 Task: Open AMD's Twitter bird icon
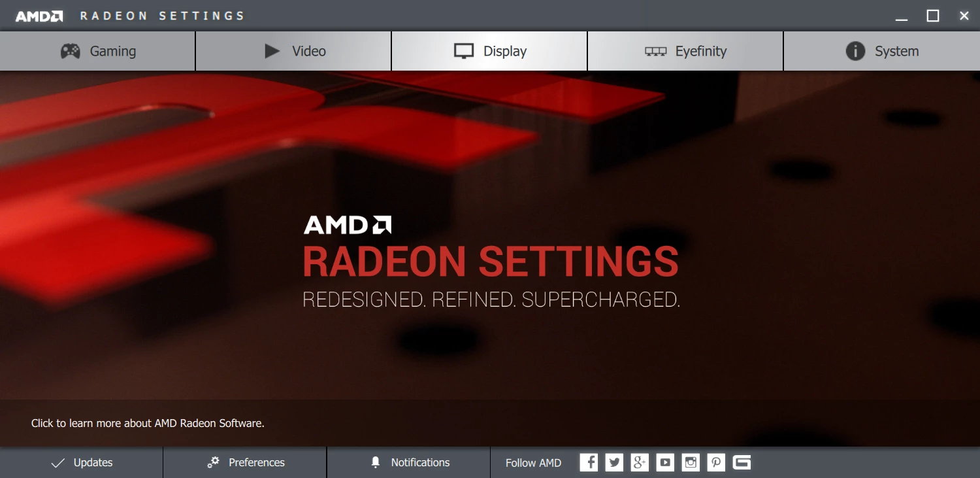(614, 462)
